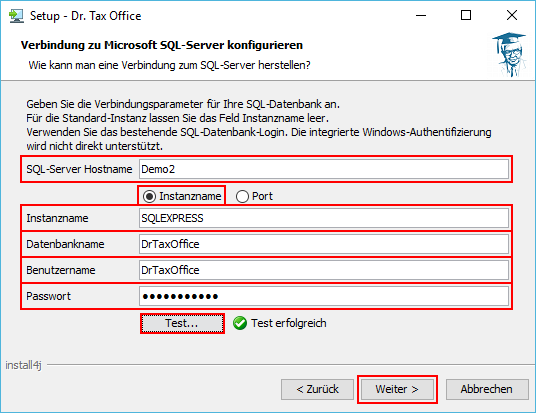Minimize the setup window
Screen dimensions: 536x413
(x=421, y=15)
